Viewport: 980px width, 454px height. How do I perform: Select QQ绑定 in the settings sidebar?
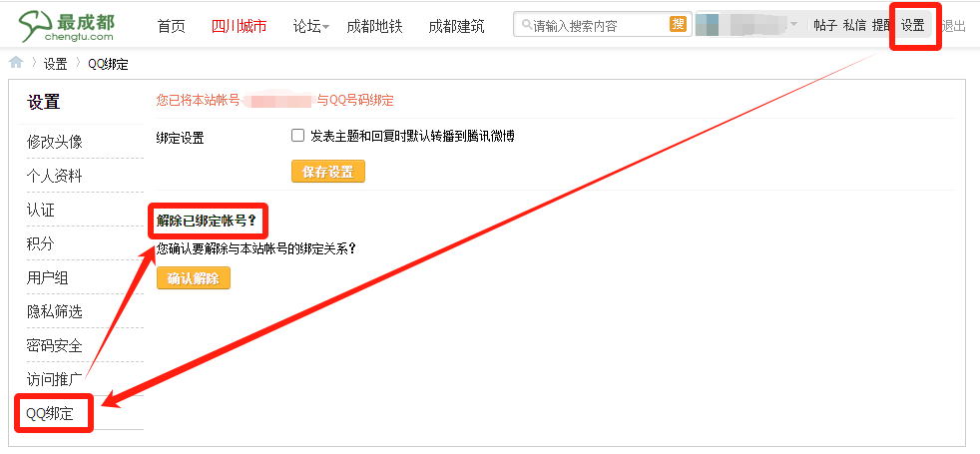click(x=50, y=413)
